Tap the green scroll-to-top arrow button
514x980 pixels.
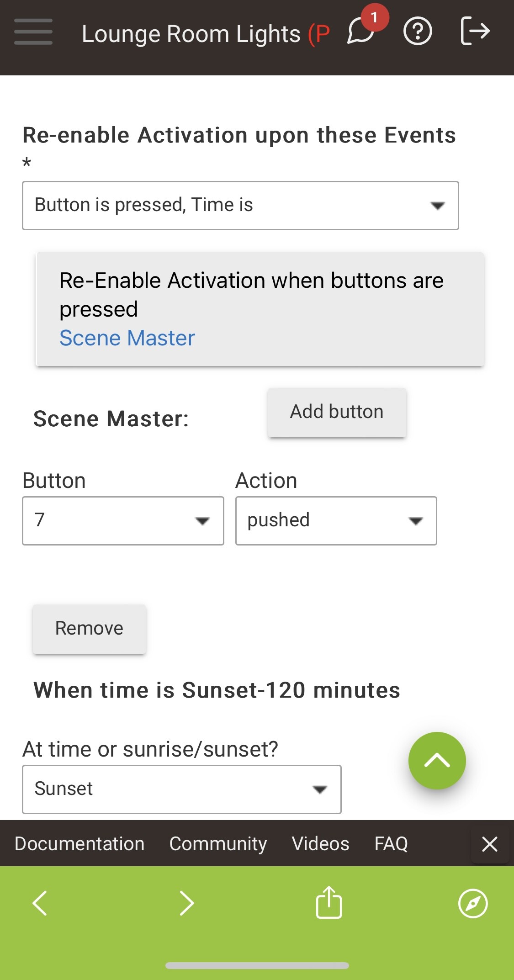(437, 761)
